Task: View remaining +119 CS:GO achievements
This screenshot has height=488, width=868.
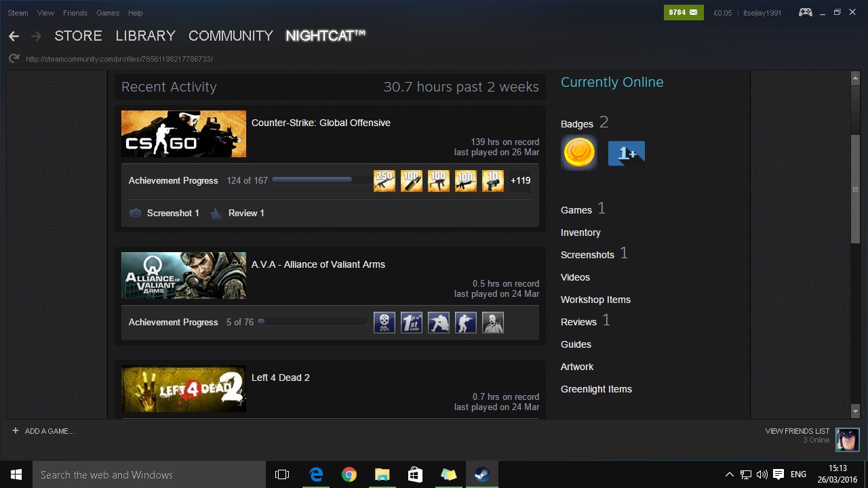Action: point(521,181)
